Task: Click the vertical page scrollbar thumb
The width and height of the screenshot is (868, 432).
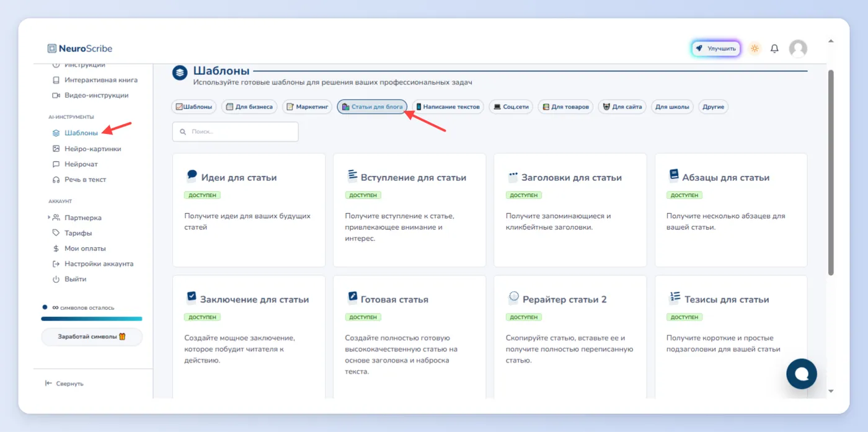Action: tap(831, 172)
